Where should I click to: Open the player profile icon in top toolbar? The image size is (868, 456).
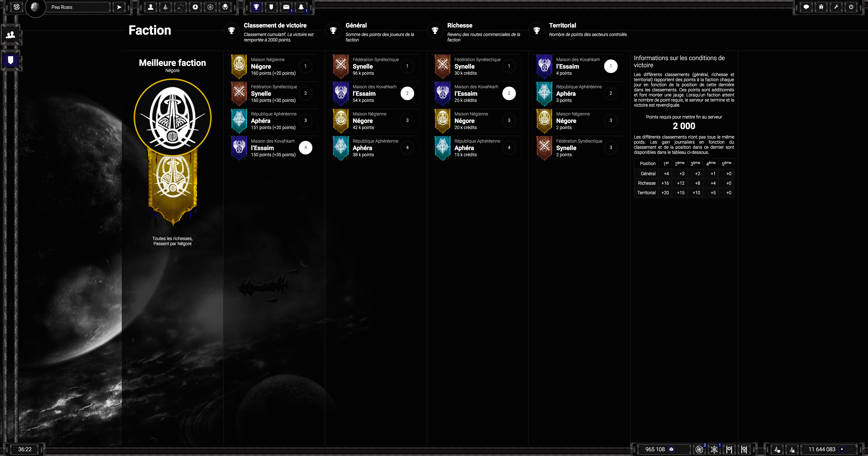click(151, 7)
